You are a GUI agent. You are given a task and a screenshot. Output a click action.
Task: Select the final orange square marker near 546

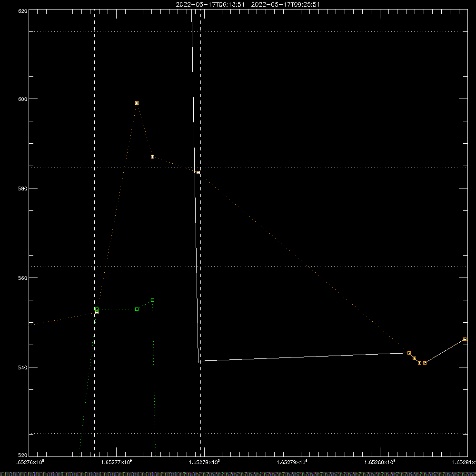[x=465, y=339]
